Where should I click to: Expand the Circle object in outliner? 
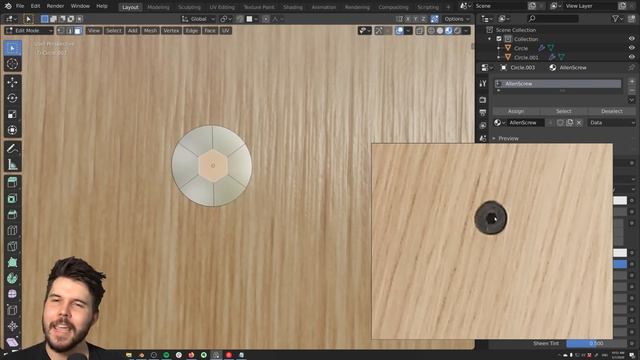click(499, 48)
